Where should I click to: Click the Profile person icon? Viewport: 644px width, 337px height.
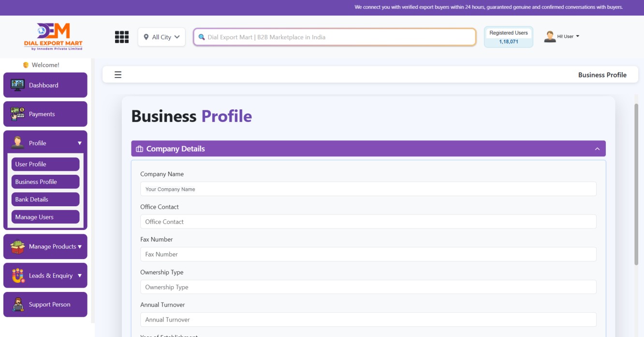(17, 143)
